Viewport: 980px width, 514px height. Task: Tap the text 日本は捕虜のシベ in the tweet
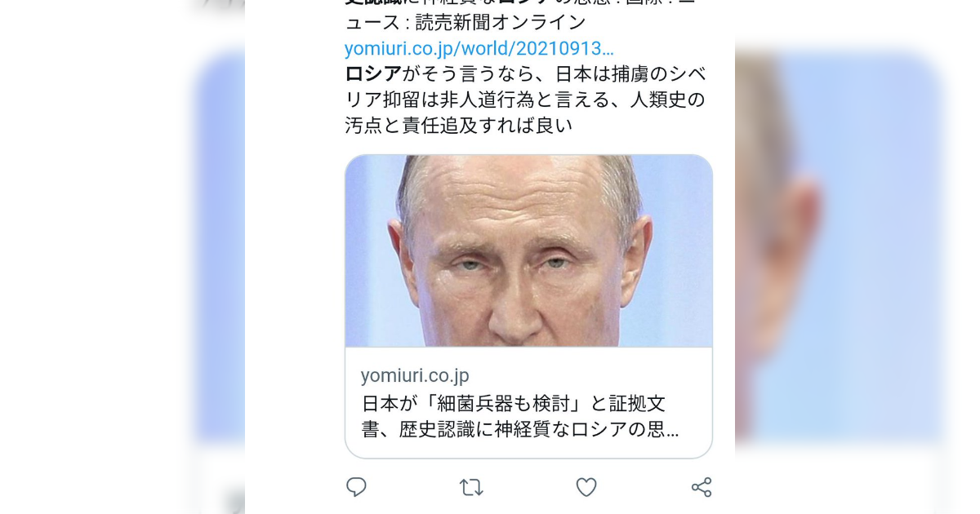point(630,74)
